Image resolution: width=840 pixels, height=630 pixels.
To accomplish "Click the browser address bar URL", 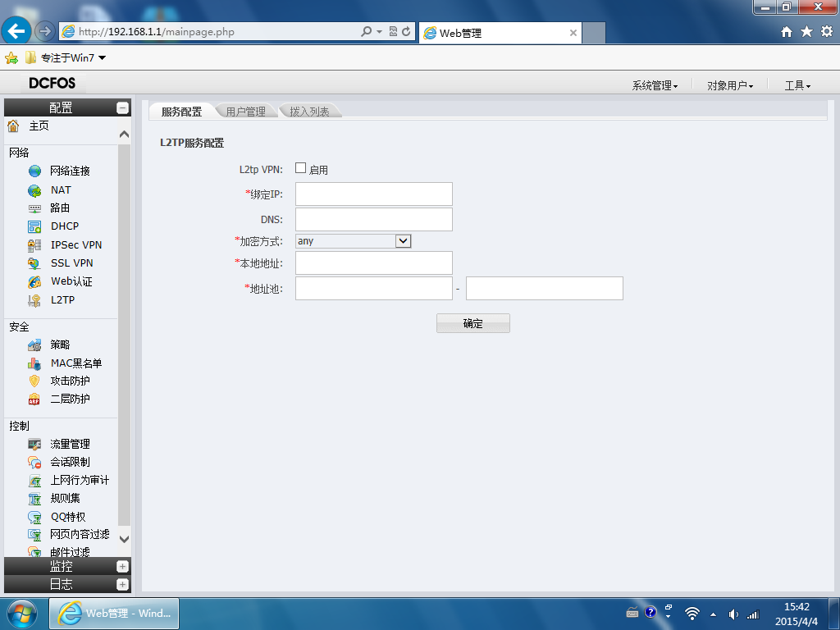I will point(157,32).
